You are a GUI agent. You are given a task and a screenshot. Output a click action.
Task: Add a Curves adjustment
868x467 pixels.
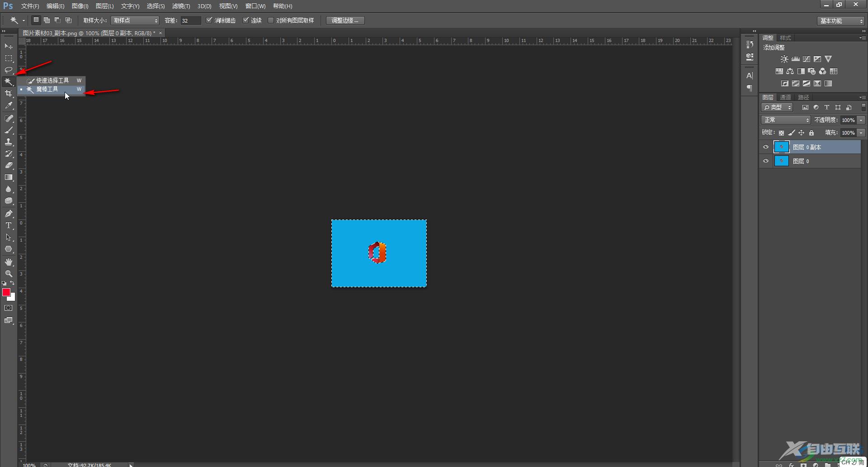807,59
